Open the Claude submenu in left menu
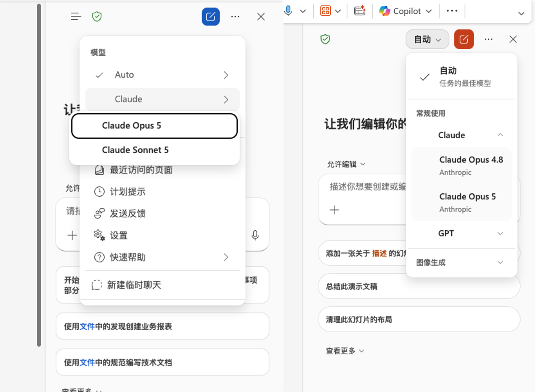This screenshot has width=535, height=392. pos(162,99)
